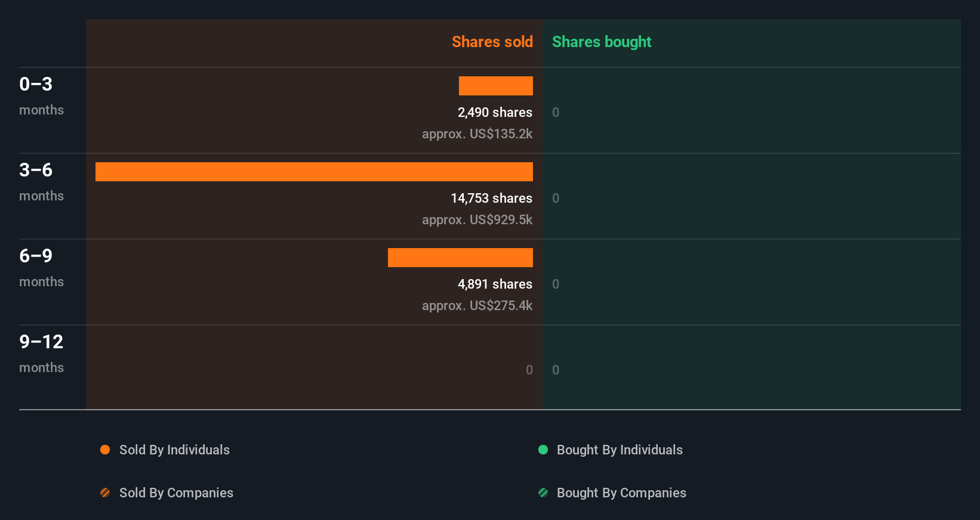Click the Bought By Companies striped icon
The height and width of the screenshot is (520, 980).
coord(543,493)
